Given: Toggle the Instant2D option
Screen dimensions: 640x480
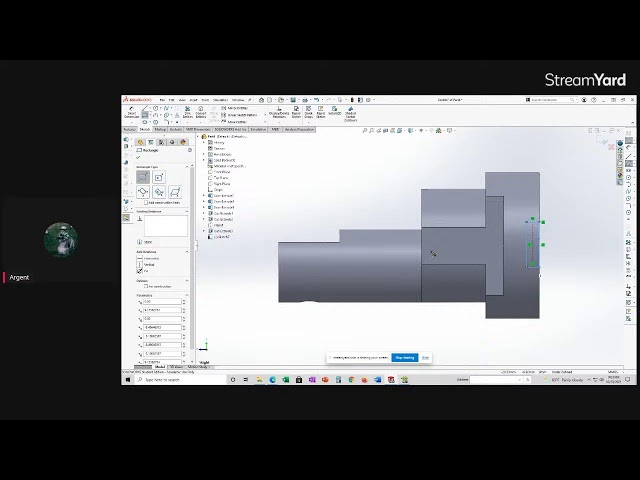Looking at the screenshot, I should coord(335,111).
